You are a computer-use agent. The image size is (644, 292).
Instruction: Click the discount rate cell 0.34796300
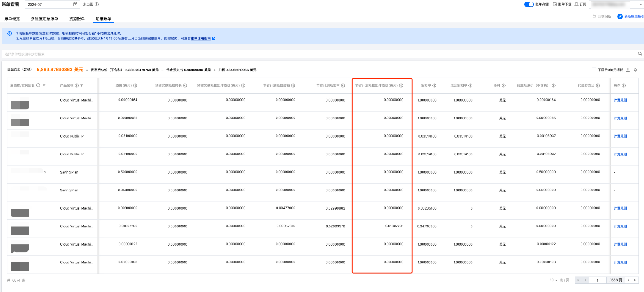pyautogui.click(x=427, y=226)
